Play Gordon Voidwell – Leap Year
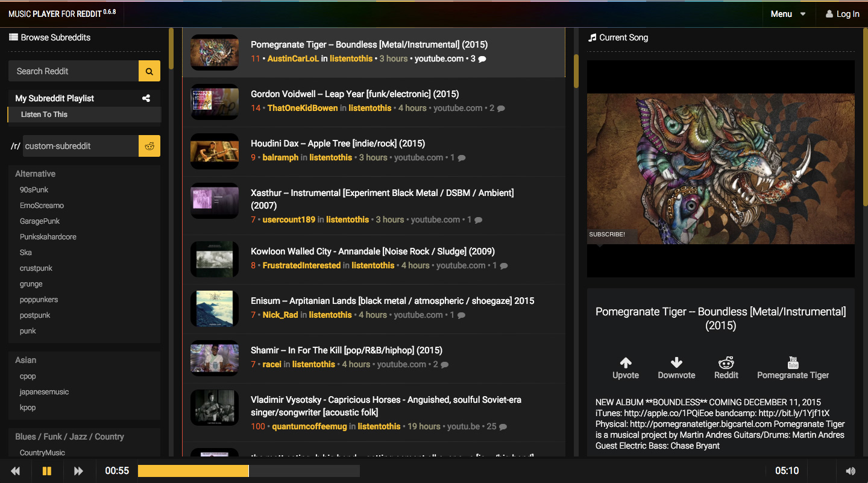868x483 pixels. tap(355, 94)
